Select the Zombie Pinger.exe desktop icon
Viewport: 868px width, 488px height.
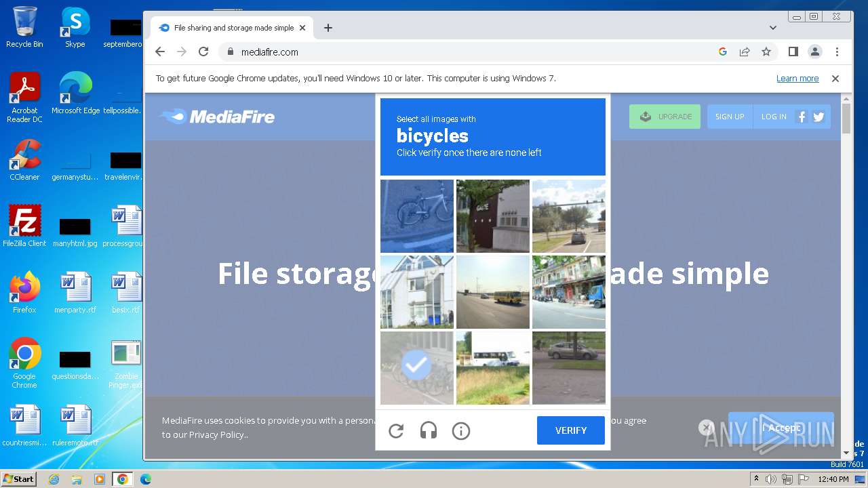125,363
